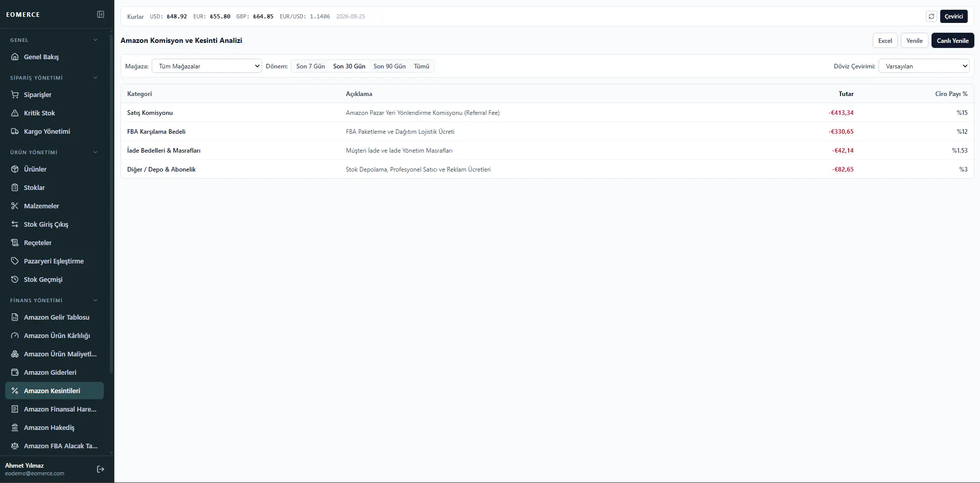
Task: Collapse the ÜRÜN YÖNETİMİ section
Action: point(54,152)
